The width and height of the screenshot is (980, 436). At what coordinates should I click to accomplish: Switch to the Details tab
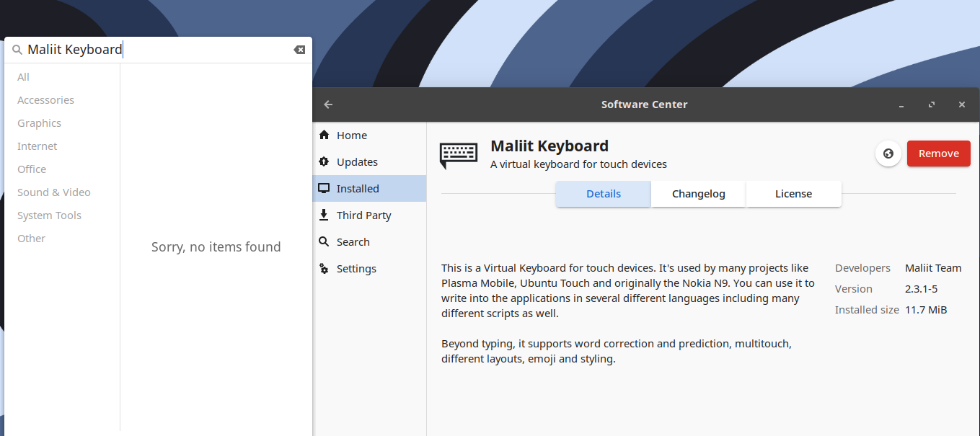[604, 194]
